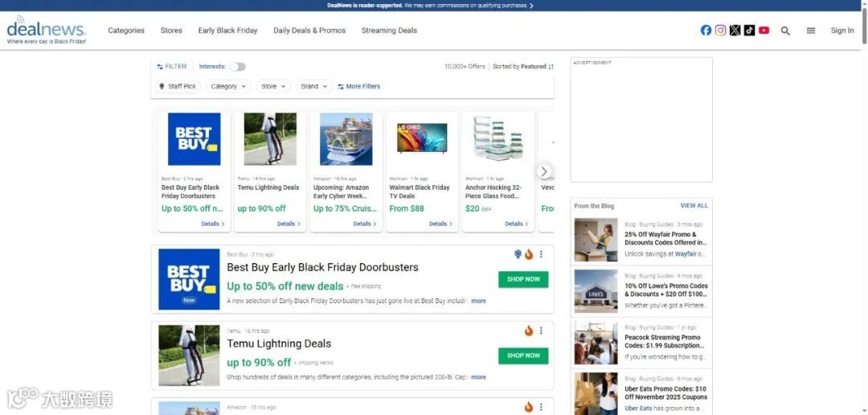
Task: Open Early Black Friday menu item
Action: pyautogui.click(x=227, y=31)
